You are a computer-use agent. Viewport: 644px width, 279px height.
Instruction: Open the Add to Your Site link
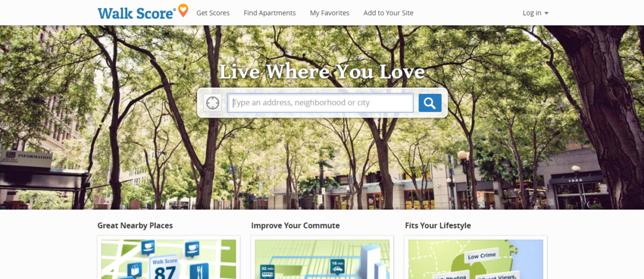[388, 13]
